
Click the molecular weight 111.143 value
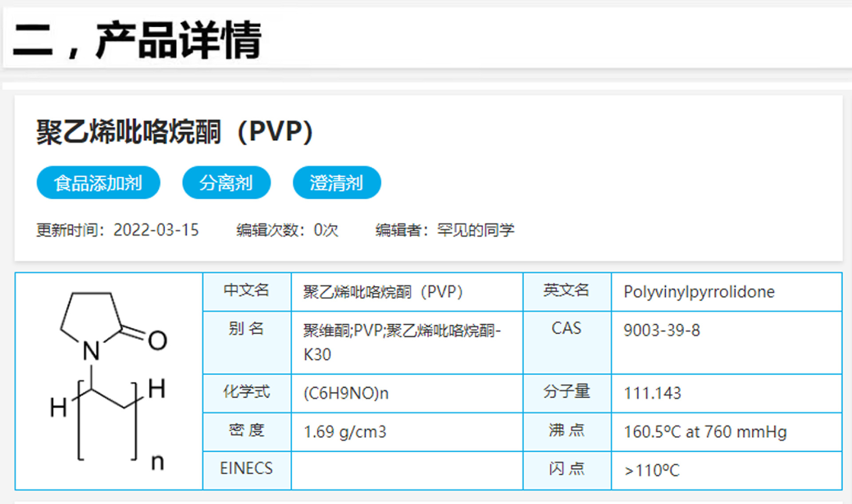(x=652, y=393)
